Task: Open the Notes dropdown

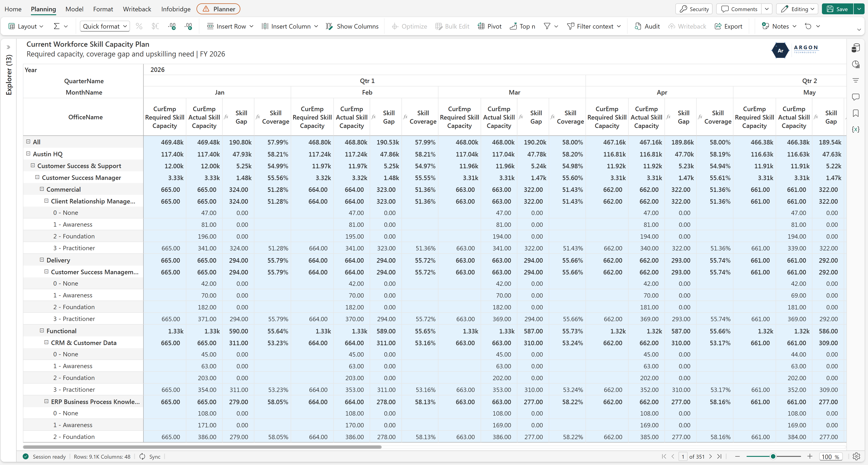Action: [779, 26]
